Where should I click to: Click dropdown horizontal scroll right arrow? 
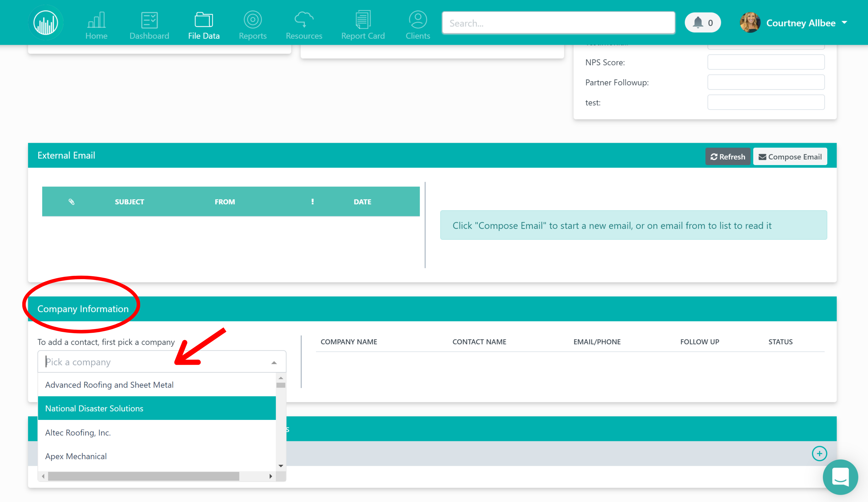pos(271,476)
